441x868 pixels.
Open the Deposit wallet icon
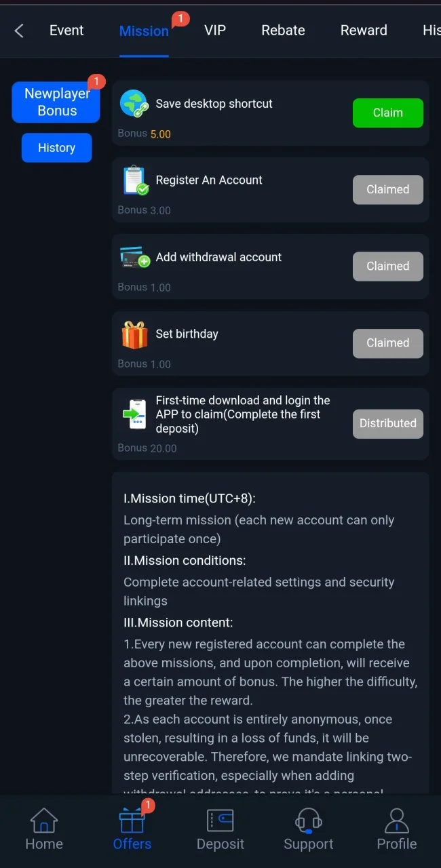pos(220,821)
